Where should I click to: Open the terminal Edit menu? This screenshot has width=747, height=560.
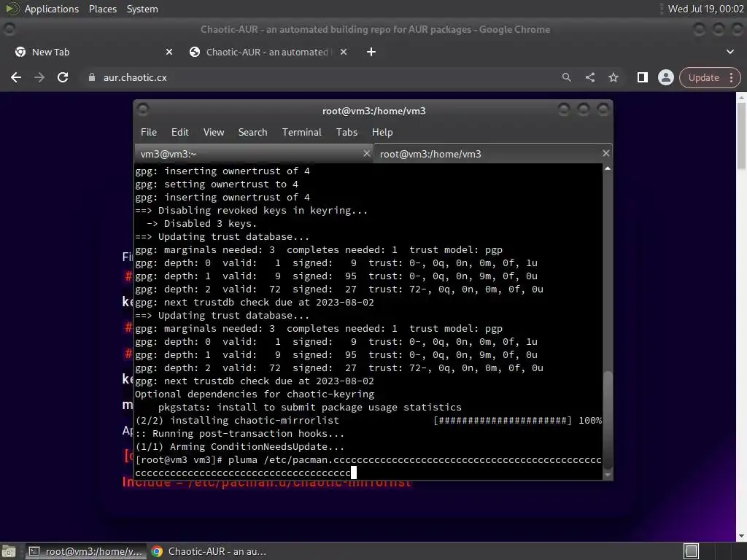(x=179, y=133)
